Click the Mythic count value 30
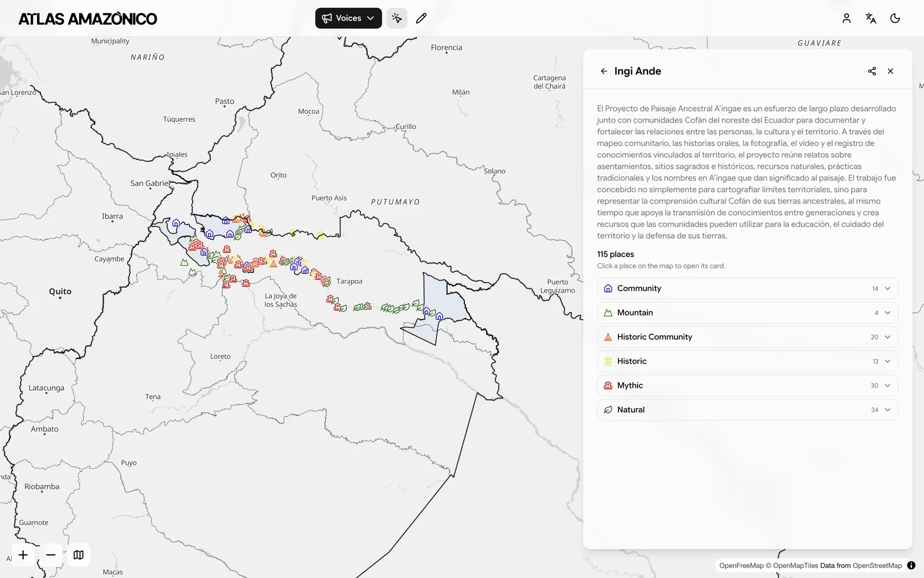 coord(874,386)
